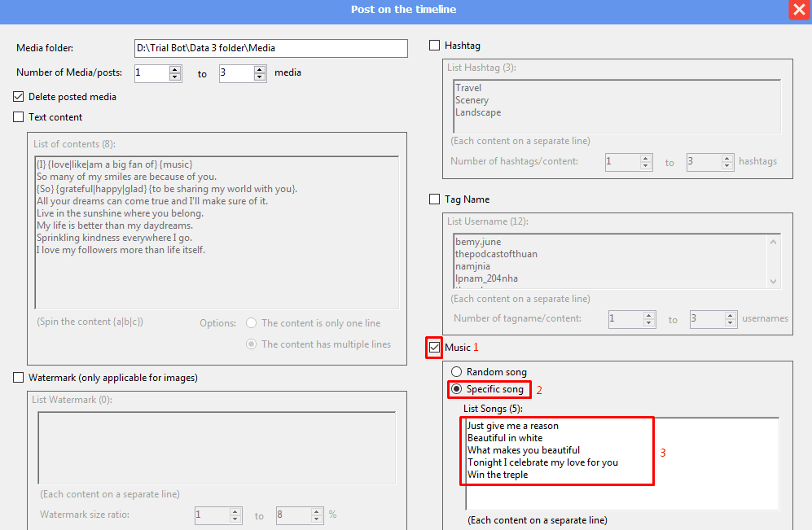Decrease the minimum Number of Media/posts value
Screen dimensions: 812x530
[175, 77]
